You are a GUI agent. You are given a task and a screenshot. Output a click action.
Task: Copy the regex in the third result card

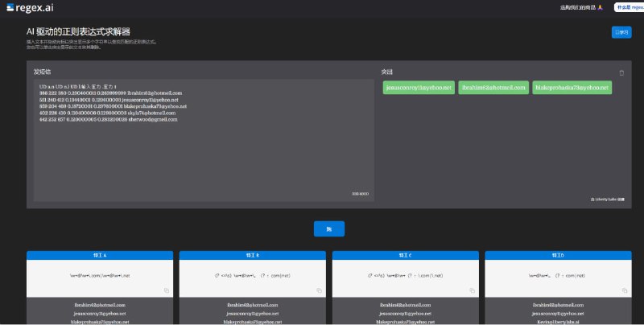tap(472, 290)
